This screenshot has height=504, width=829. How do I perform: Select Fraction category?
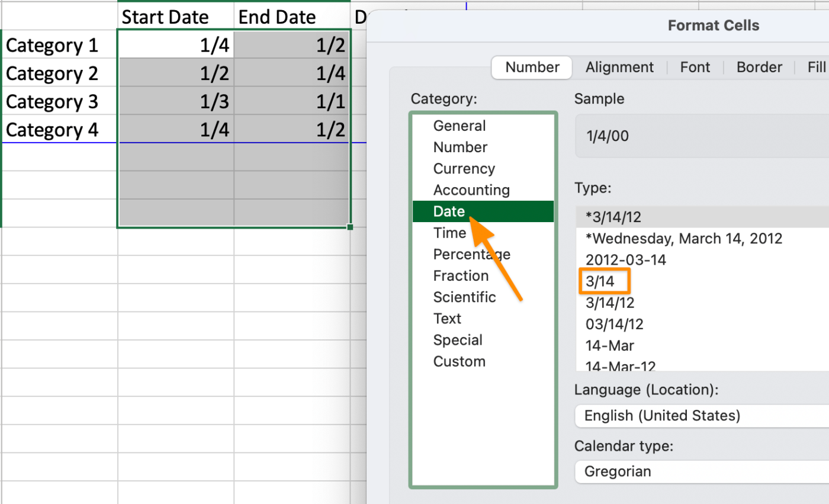pyautogui.click(x=483, y=275)
